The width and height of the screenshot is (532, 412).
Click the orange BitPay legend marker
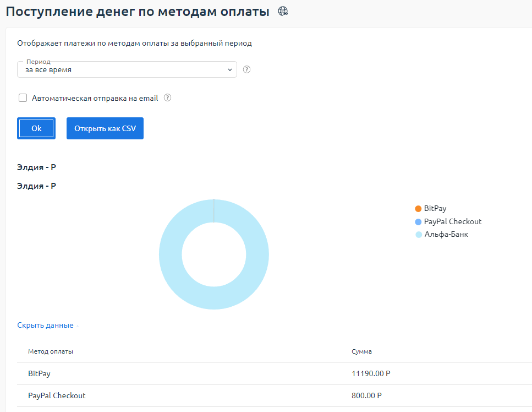click(x=418, y=209)
